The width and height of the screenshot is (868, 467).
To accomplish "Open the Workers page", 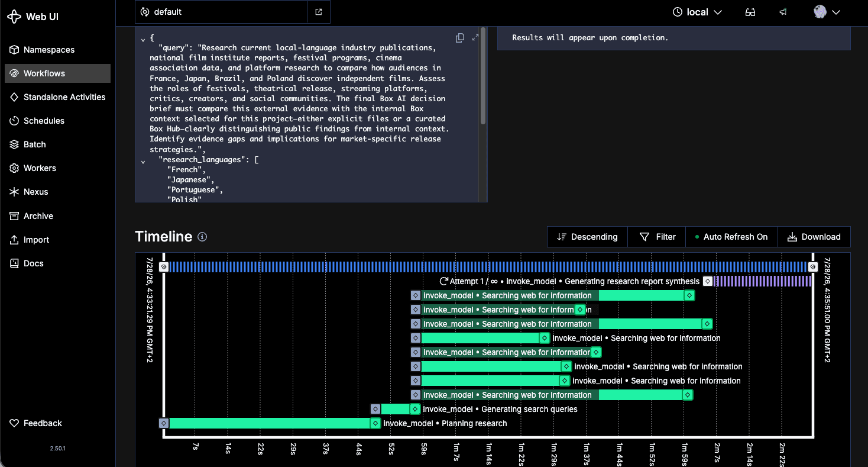I will 57,168.
